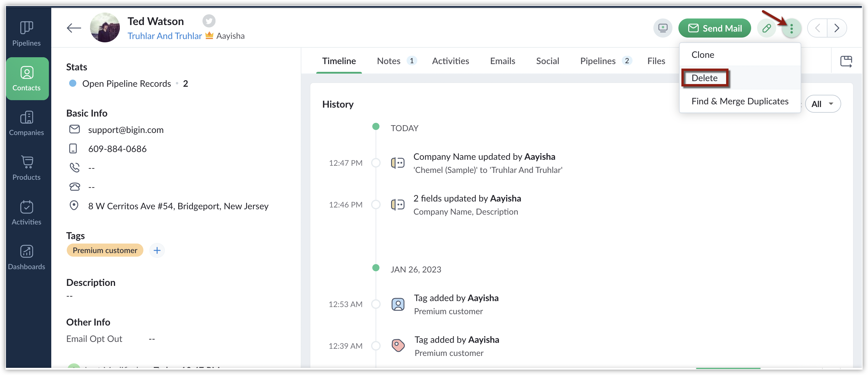
Task: Click tag icon on 12:39 AM entry
Action: pos(398,346)
